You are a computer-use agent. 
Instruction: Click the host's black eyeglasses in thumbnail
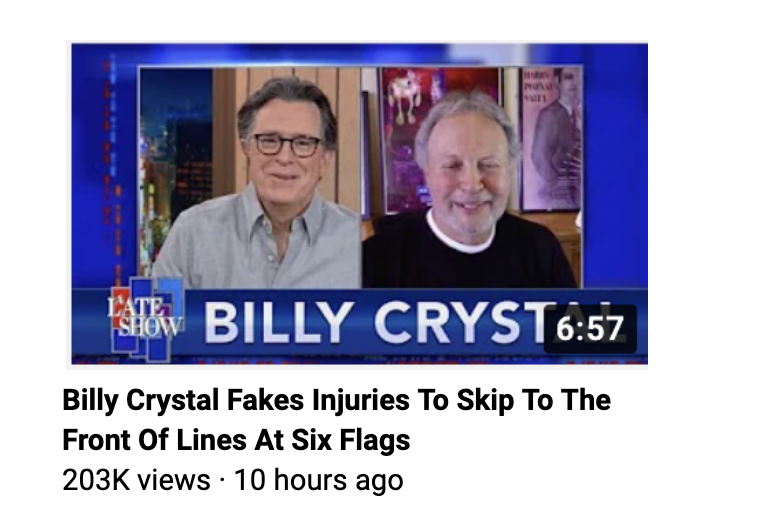click(x=284, y=145)
